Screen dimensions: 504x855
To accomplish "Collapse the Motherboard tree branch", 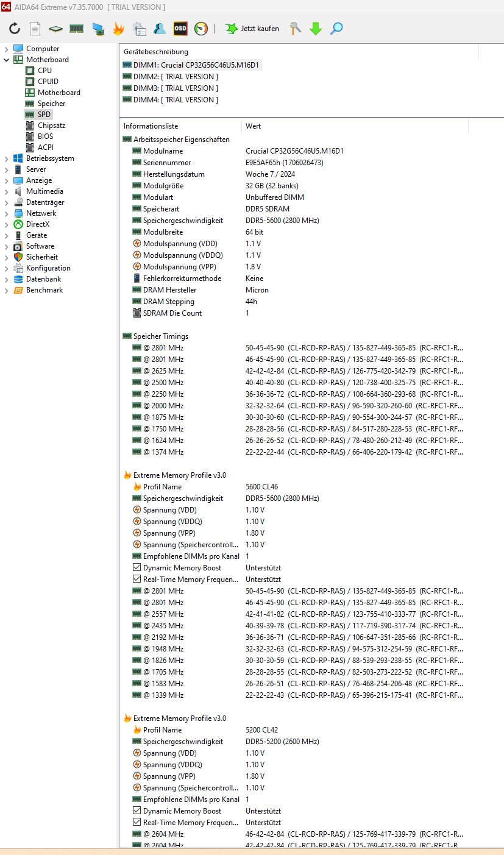I will click(x=5, y=59).
